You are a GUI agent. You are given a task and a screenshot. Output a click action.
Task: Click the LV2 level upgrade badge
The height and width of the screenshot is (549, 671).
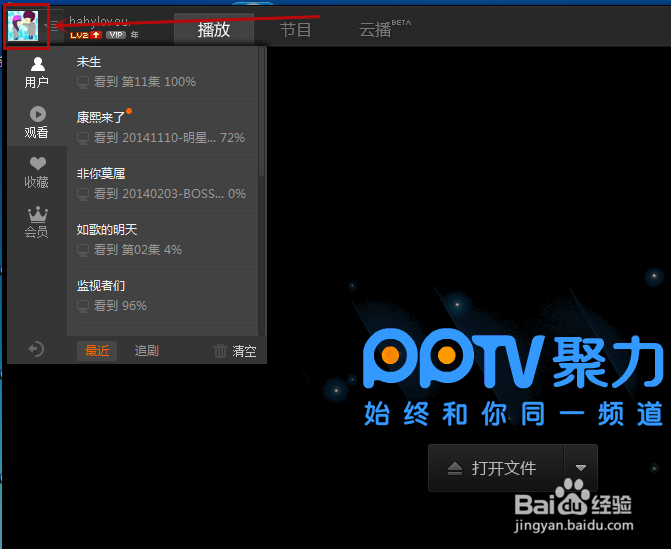[x=86, y=35]
